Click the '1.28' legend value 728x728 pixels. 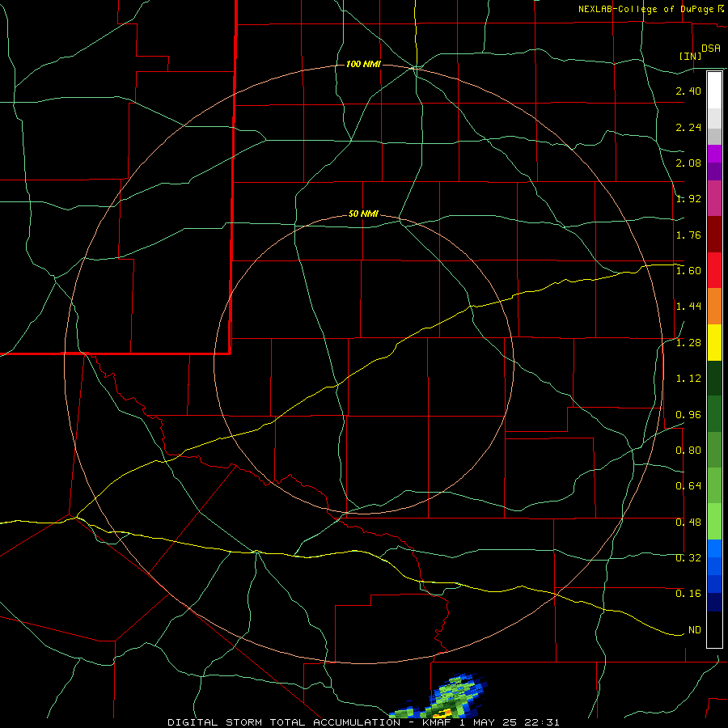point(688,343)
